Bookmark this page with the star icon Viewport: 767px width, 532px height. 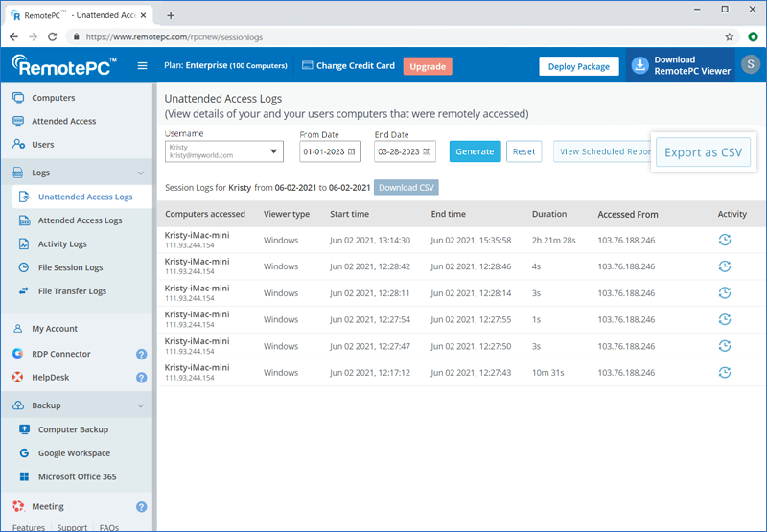click(730, 36)
